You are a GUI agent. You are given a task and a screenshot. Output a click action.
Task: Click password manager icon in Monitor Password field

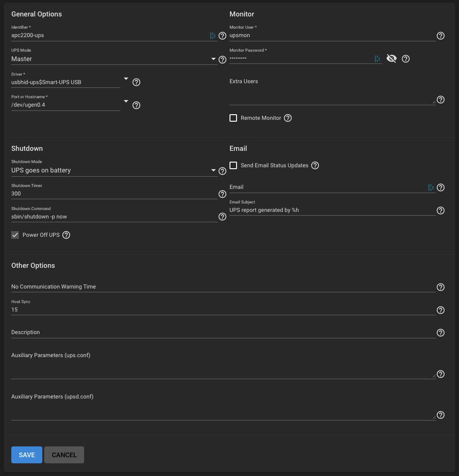[x=377, y=59]
